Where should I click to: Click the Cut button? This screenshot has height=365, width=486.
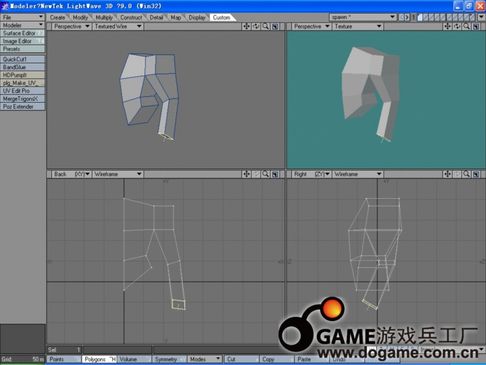tap(241, 359)
